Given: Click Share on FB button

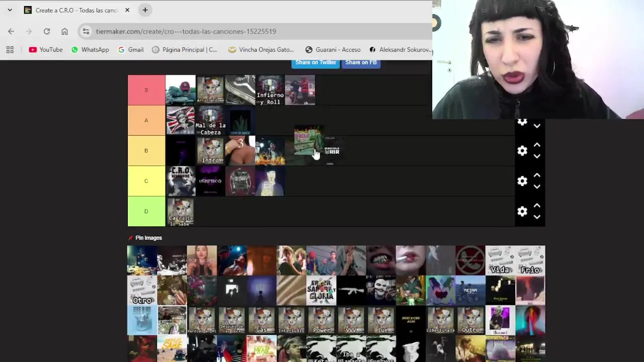Looking at the screenshot, I should coord(361,63).
